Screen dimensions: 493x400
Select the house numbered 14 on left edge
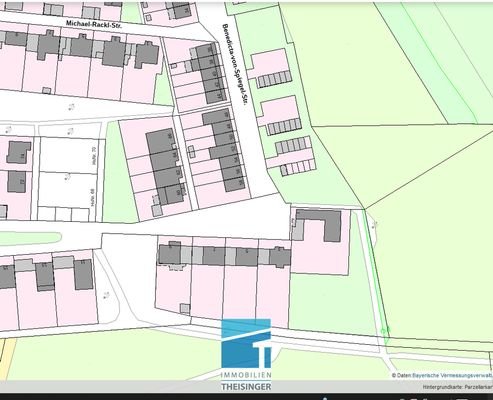[18, 152]
